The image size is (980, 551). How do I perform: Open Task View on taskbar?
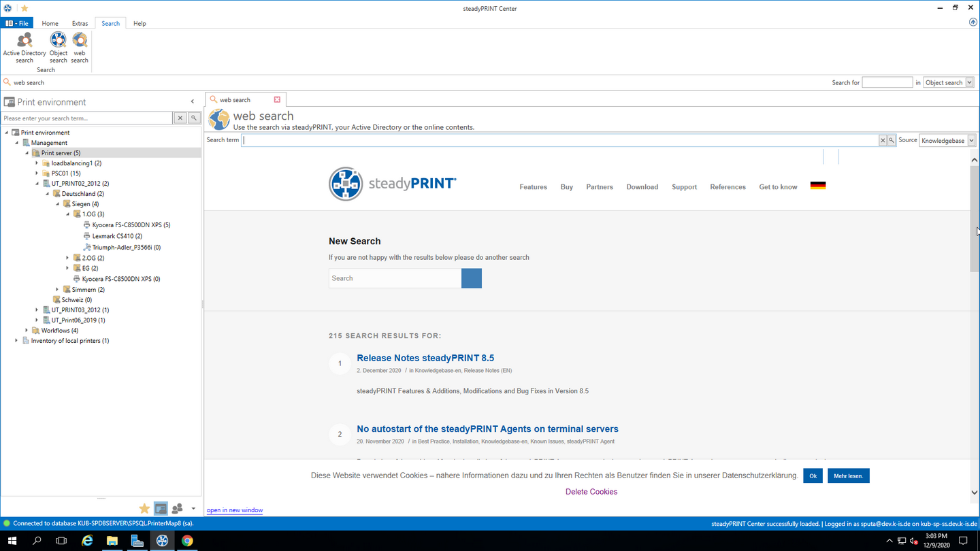(x=61, y=541)
